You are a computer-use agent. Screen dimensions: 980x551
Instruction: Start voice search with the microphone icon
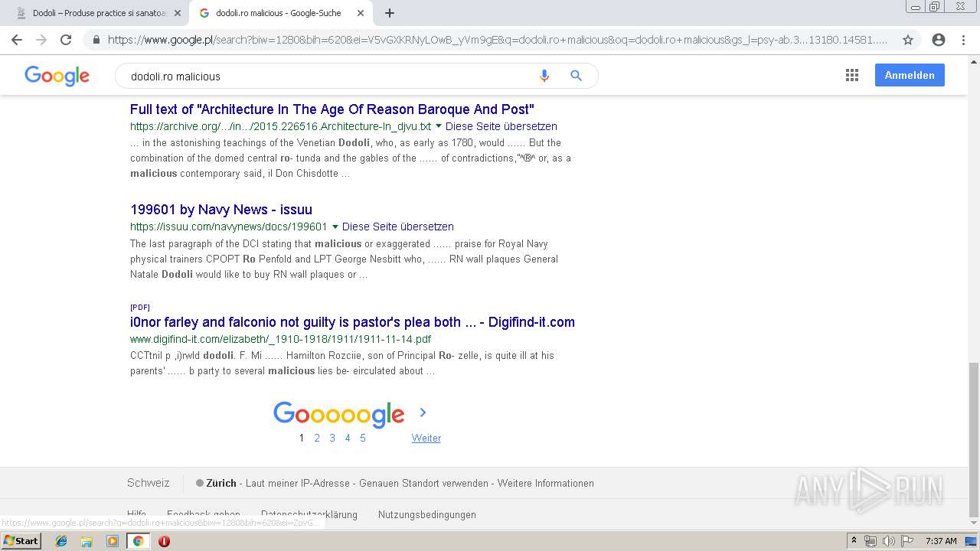(x=544, y=76)
